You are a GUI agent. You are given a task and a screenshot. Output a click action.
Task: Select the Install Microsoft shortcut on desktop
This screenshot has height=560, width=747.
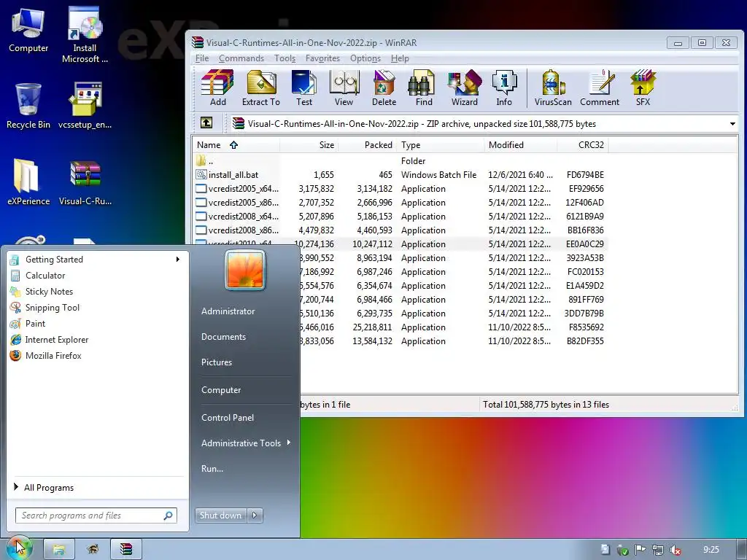click(85, 35)
